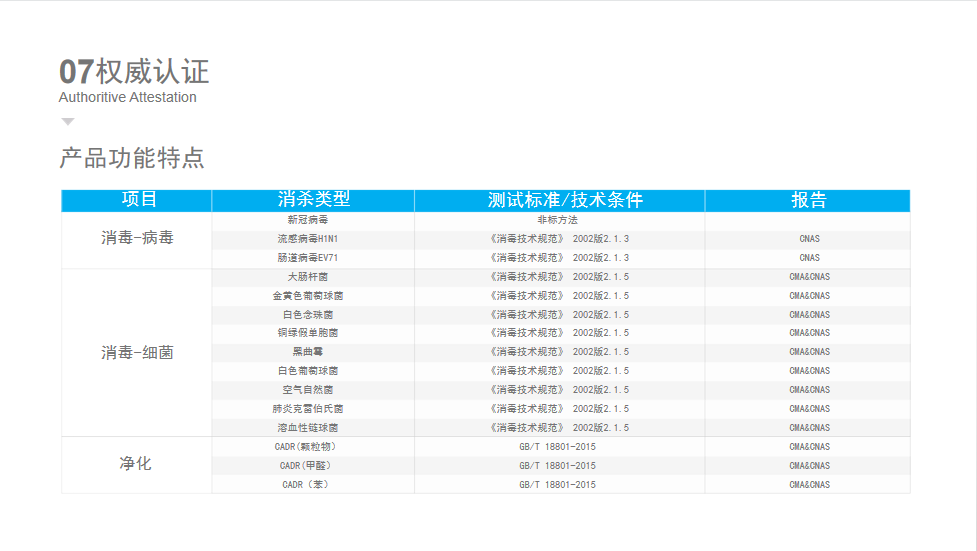Click the gray triangle below Authoritive Attestation
This screenshot has height=551, width=977.
(x=68, y=121)
